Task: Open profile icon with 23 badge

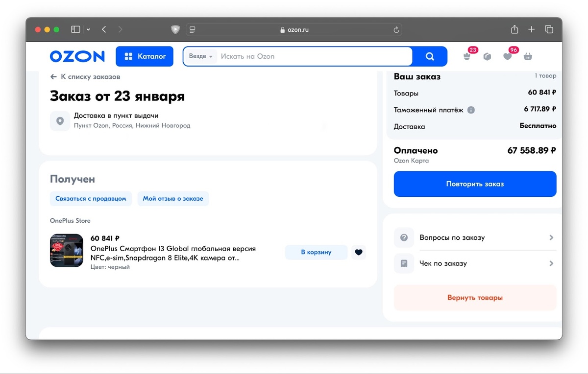Action: 467,56
